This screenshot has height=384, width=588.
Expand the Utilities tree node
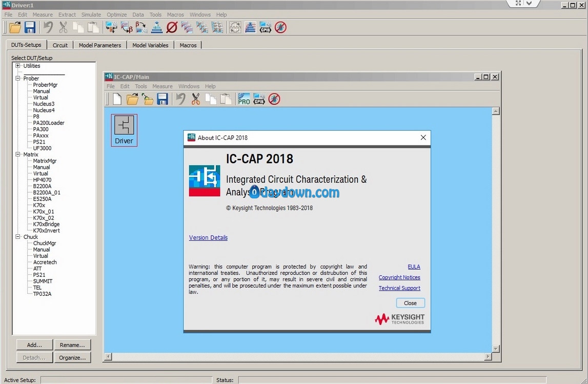(17, 66)
